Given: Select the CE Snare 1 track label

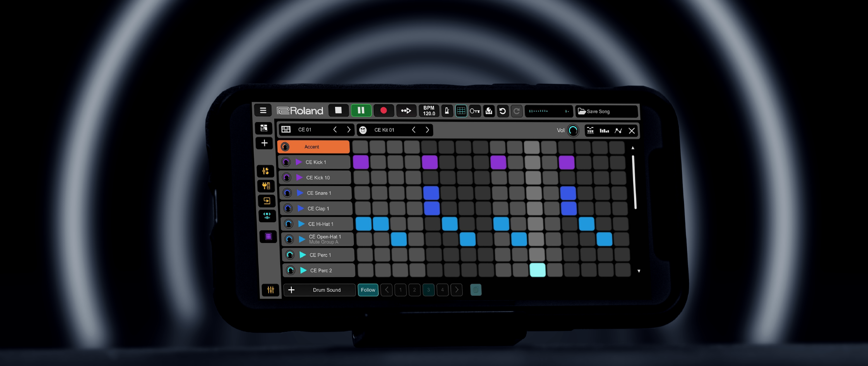Looking at the screenshot, I should pos(319,193).
